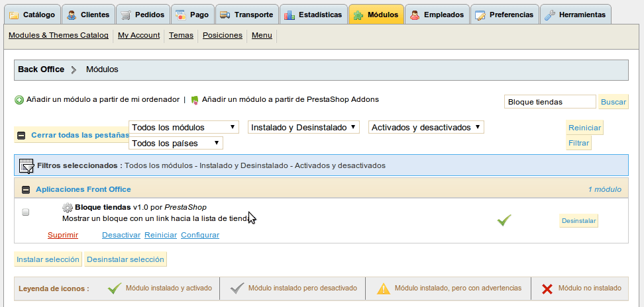Click the Filtros seleccionados filter icon

27,165
